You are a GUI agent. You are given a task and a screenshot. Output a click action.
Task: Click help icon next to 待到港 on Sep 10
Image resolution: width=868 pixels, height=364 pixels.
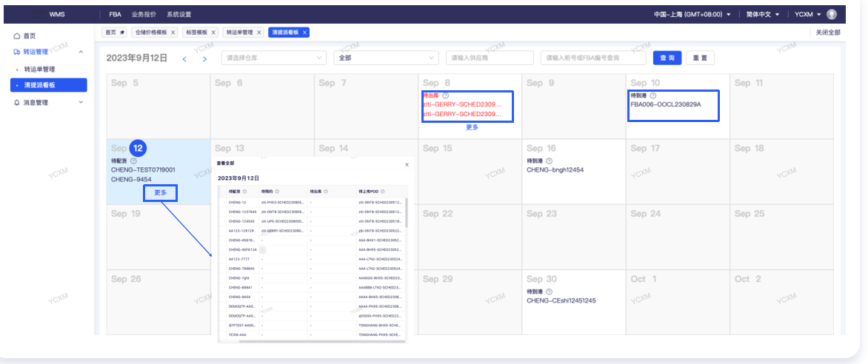(652, 95)
